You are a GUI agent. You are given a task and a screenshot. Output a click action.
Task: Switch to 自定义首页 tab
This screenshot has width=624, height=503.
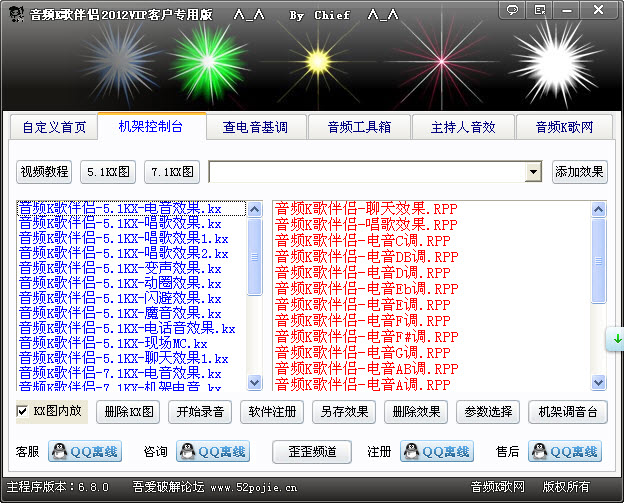(54, 127)
